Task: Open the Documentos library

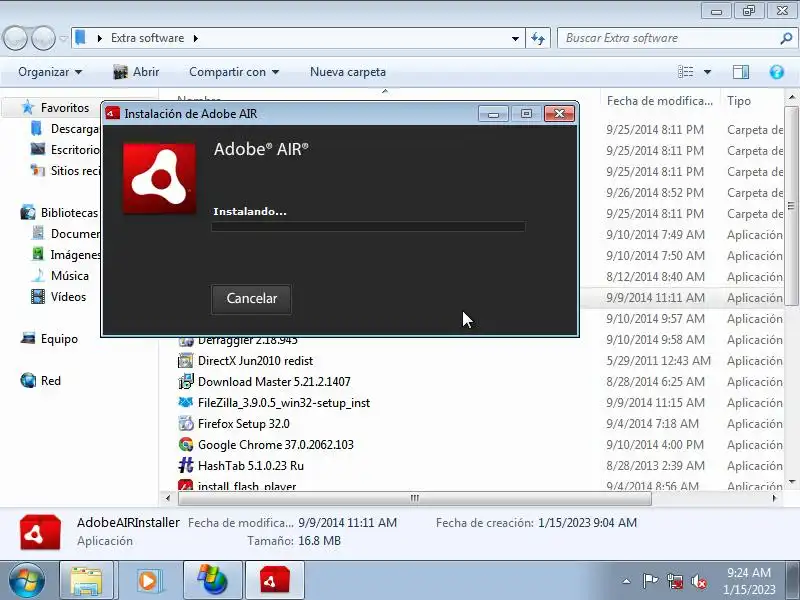Action: pyautogui.click(x=75, y=233)
